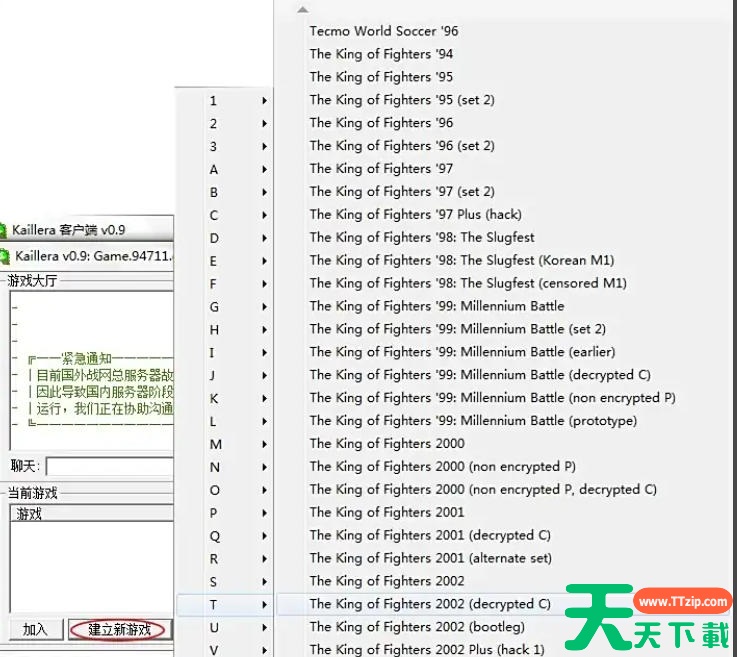Choose KOF '99 Millennium Battle (prototype)
Screen dimensions: 737x657
[473, 421]
